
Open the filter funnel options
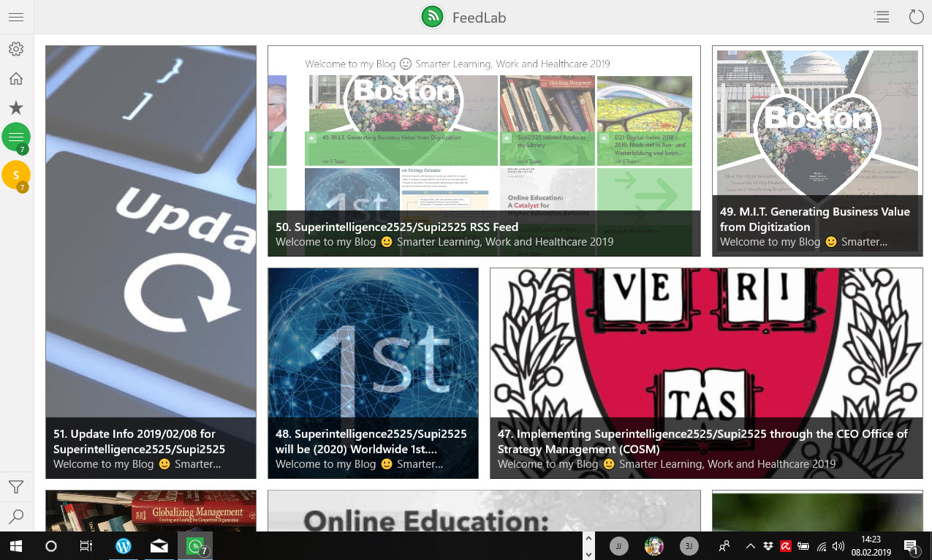pyautogui.click(x=16, y=487)
